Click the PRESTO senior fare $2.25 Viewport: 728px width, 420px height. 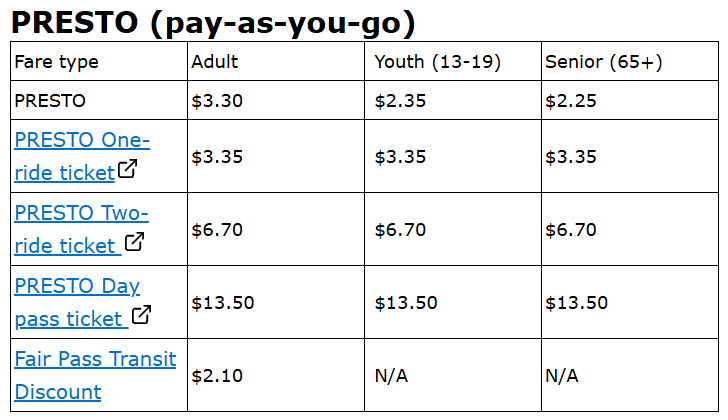pos(571,100)
